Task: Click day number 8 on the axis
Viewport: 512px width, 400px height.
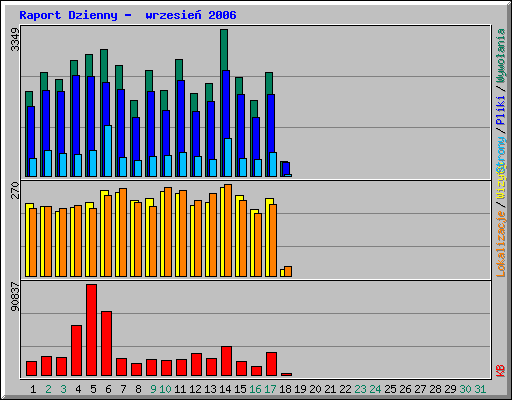Action: [x=138, y=389]
